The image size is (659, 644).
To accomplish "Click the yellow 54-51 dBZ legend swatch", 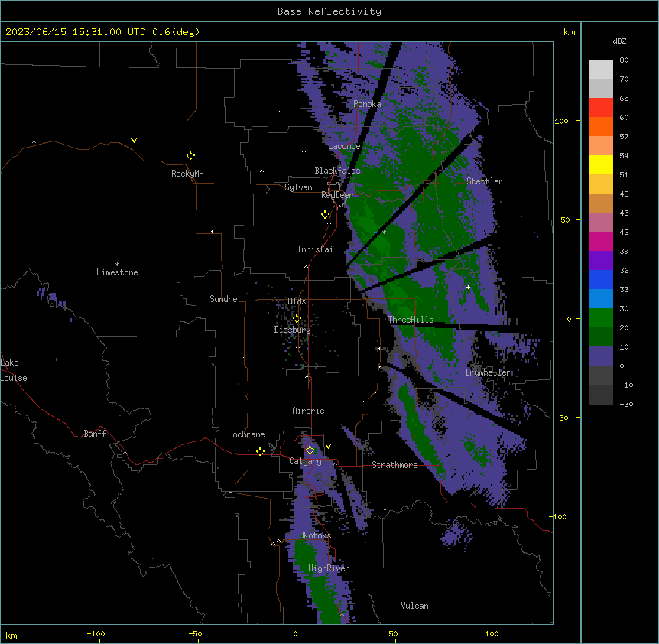I will 601,164.
